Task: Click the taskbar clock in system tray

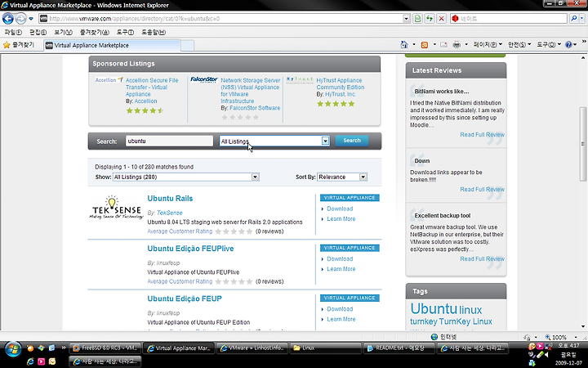Action: click(x=568, y=354)
